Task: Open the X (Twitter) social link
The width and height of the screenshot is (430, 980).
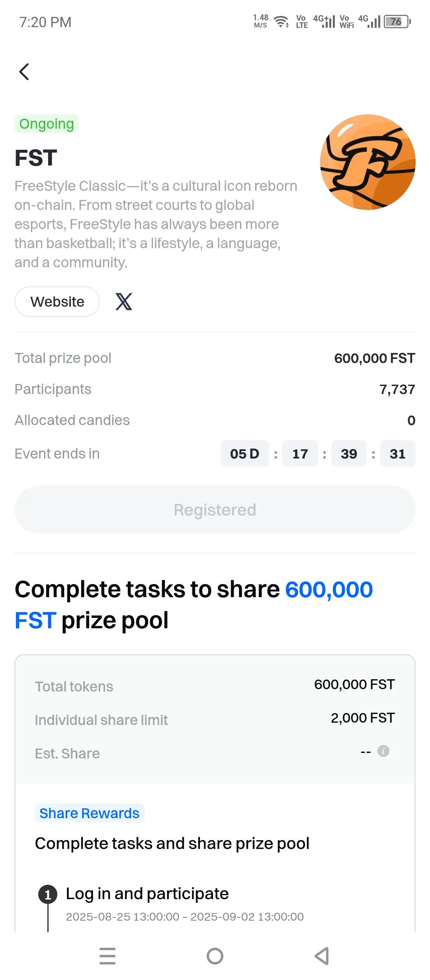Action: pos(124,302)
